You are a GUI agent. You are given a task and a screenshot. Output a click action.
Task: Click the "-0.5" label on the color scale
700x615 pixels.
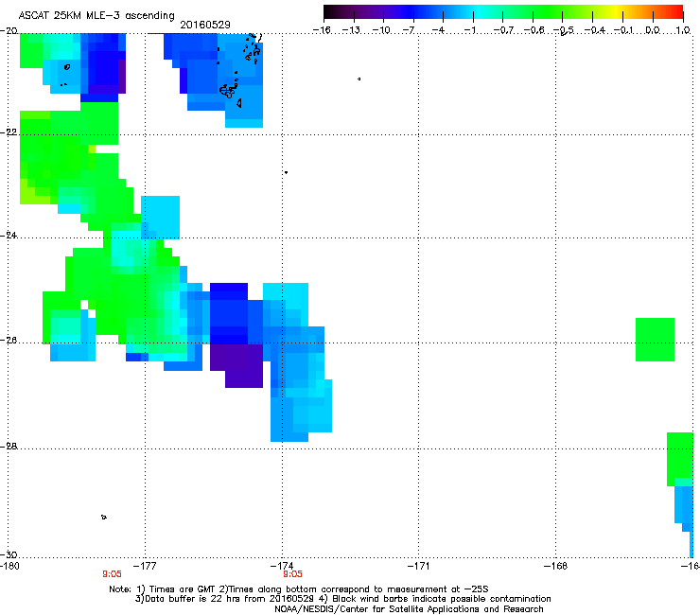coord(564,30)
